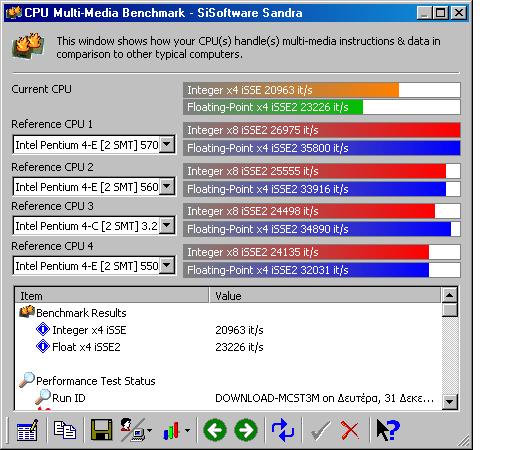Select the Integer x4 iSSE row
The height and width of the screenshot is (450, 512).
coord(89,330)
